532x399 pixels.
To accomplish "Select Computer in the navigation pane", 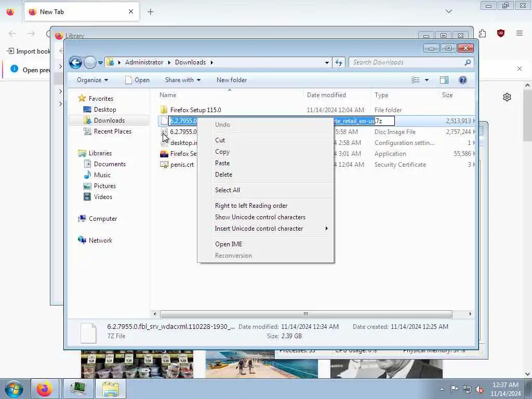I will click(x=103, y=219).
